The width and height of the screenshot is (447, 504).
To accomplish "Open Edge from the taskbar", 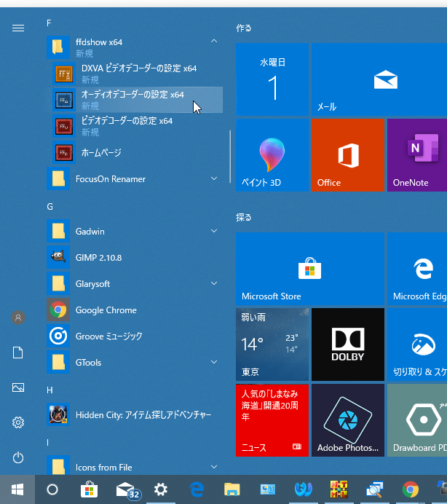I will [x=197, y=489].
